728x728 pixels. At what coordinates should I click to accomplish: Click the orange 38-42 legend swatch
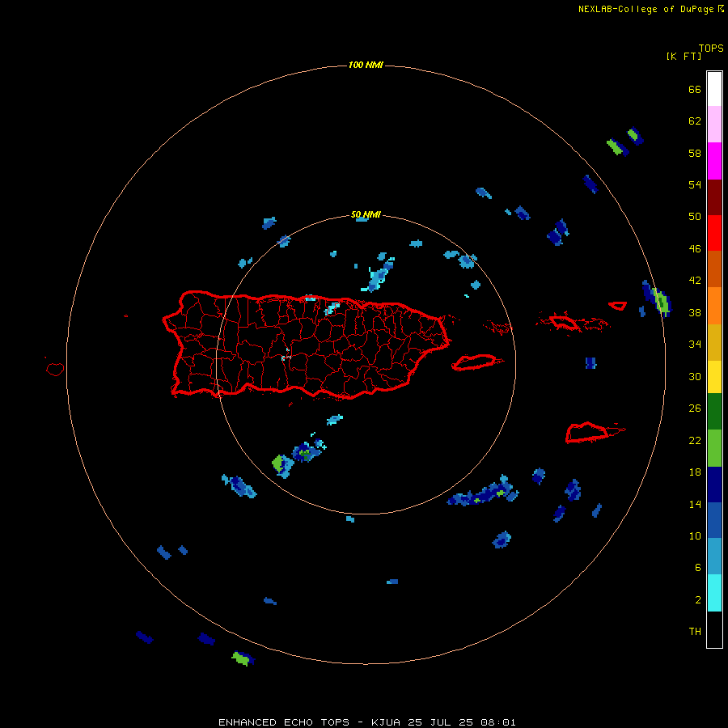(x=714, y=306)
